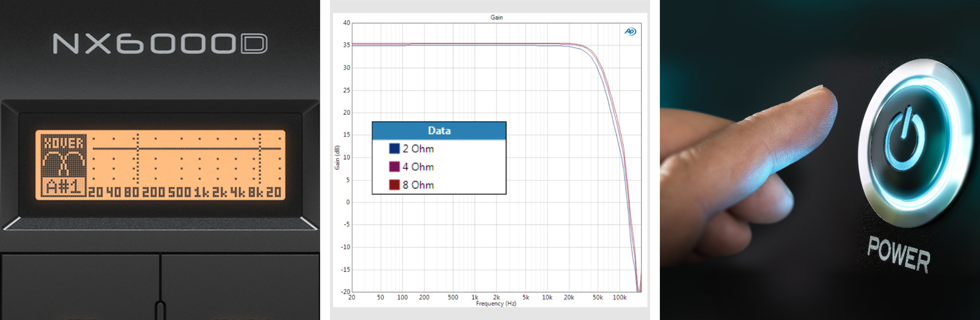The image size is (980, 320).
Task: Click the Gain (dB) vertical axis label
Action: [337, 157]
